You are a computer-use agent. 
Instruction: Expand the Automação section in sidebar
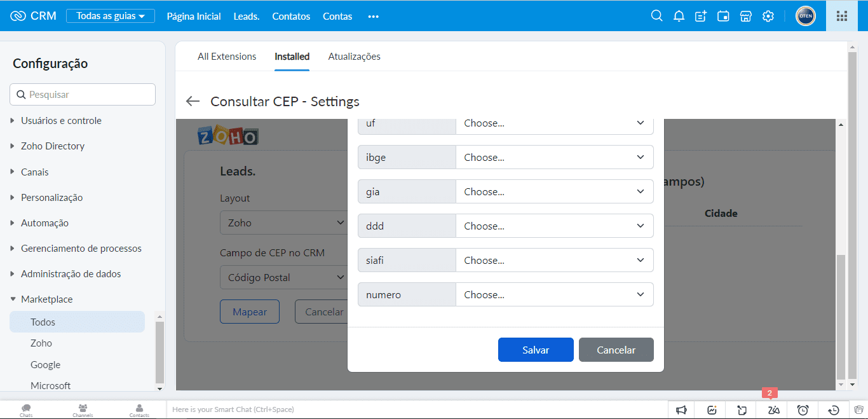pyautogui.click(x=44, y=223)
